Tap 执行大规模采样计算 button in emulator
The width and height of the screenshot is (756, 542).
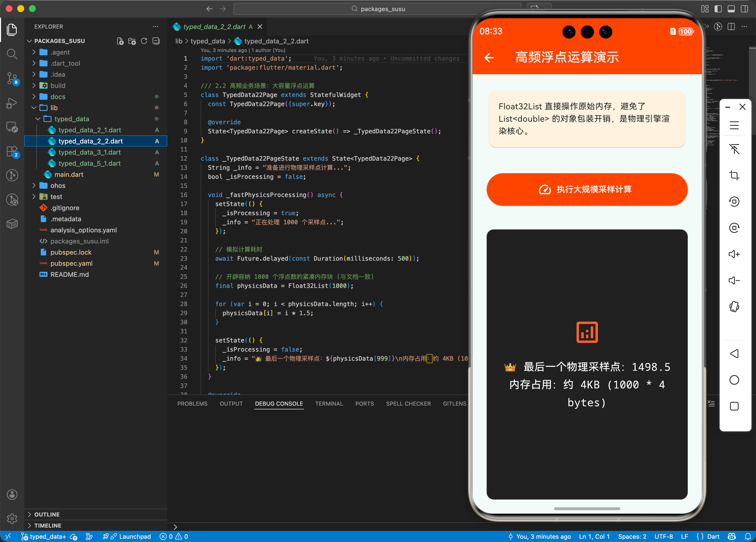pyautogui.click(x=587, y=189)
